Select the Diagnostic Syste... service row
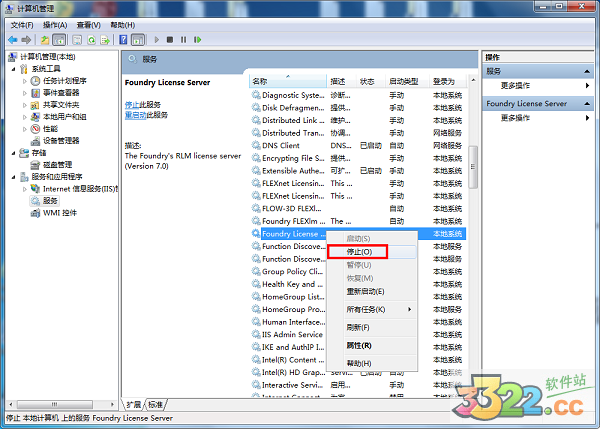The image size is (600, 429). [359, 95]
